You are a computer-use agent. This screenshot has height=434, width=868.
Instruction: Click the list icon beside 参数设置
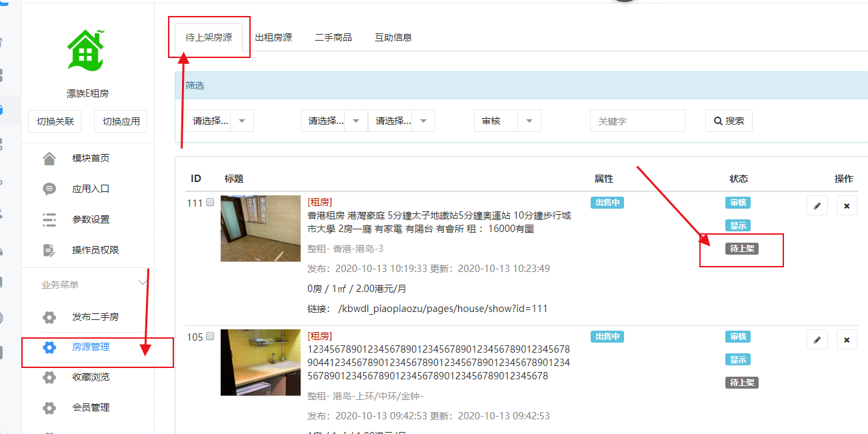point(49,220)
